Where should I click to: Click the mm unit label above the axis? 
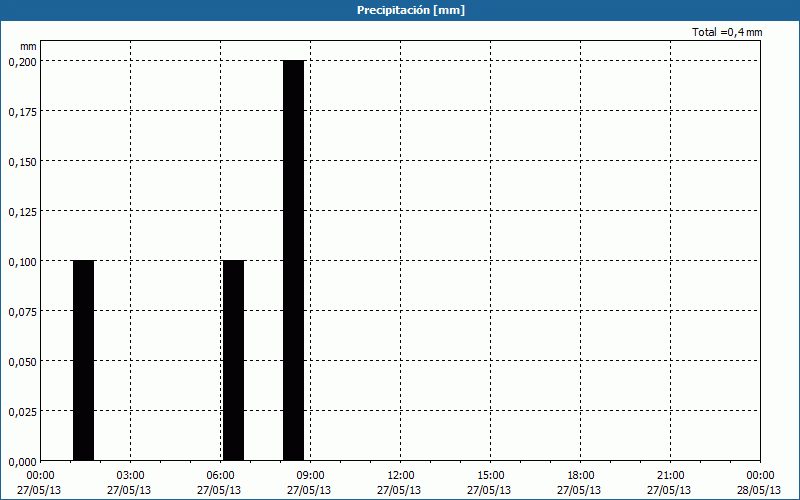click(28, 46)
